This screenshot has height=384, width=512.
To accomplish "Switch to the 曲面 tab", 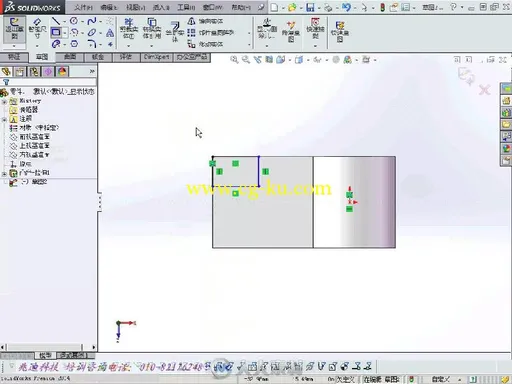I will (x=70, y=57).
